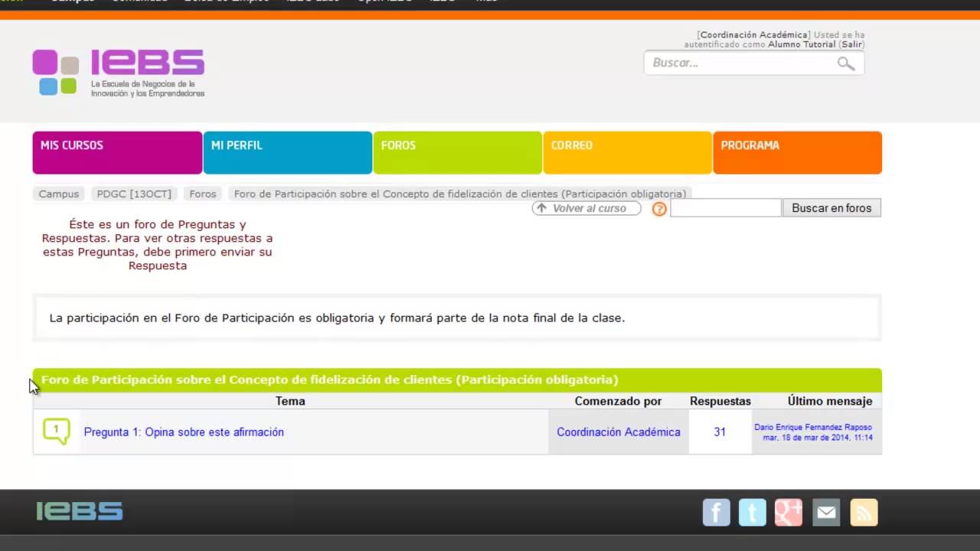Click the Comenzado por column header

618,401
